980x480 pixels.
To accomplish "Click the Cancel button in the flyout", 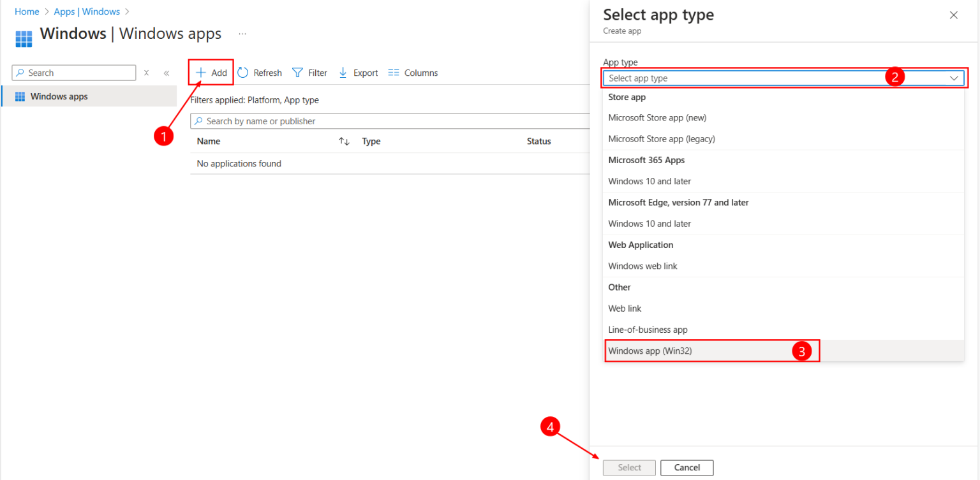I will pyautogui.click(x=687, y=467).
